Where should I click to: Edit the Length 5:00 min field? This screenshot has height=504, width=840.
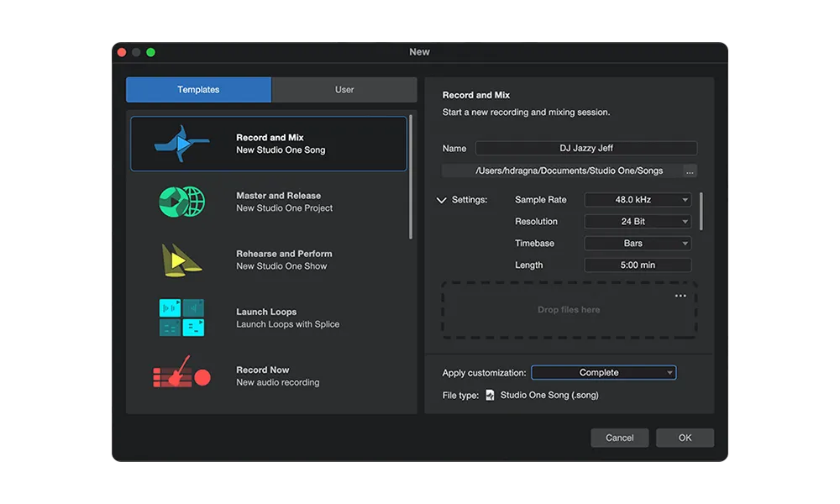[x=638, y=265]
